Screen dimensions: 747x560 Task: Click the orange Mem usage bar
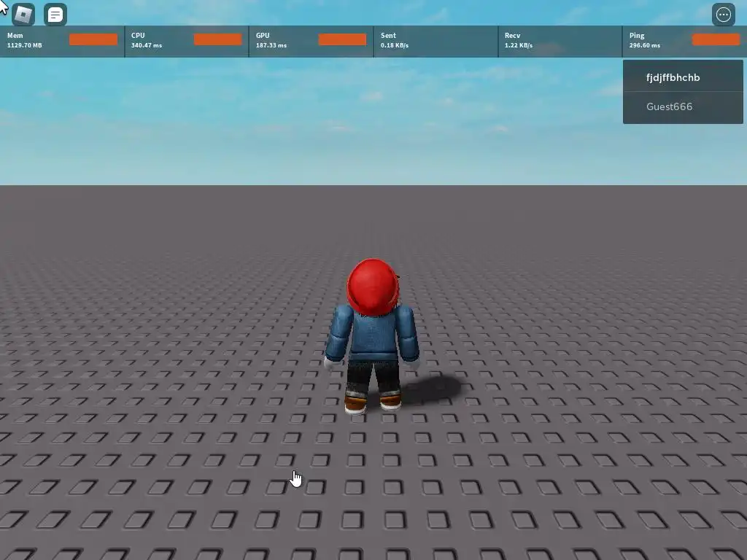coord(93,39)
